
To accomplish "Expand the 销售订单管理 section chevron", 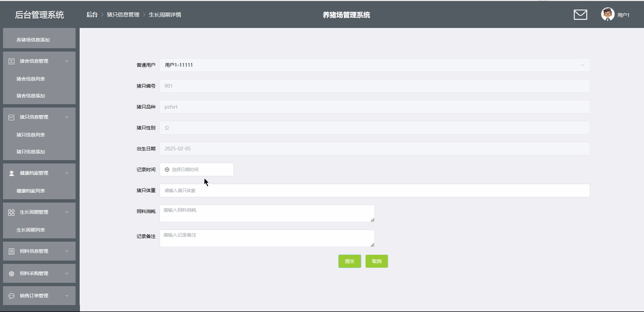I will 66,296.
